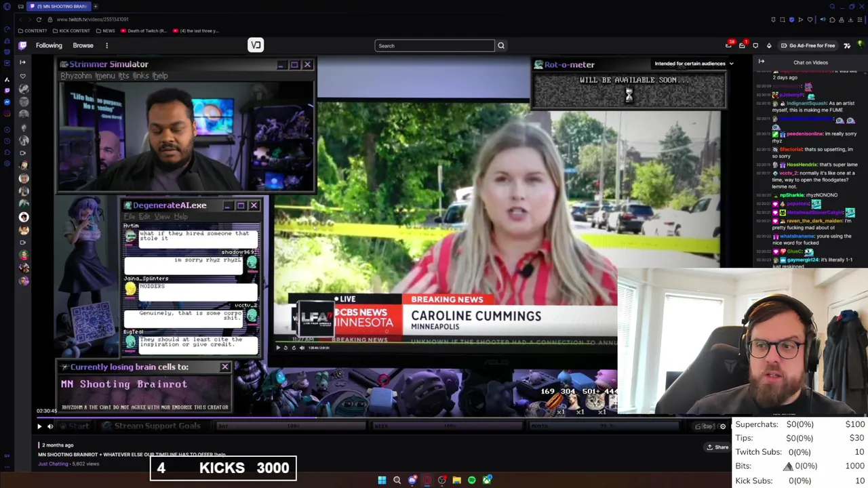Screen dimensions: 868x488
Task: Click the Opera sidebar logo icon
Action: click(x=7, y=6)
